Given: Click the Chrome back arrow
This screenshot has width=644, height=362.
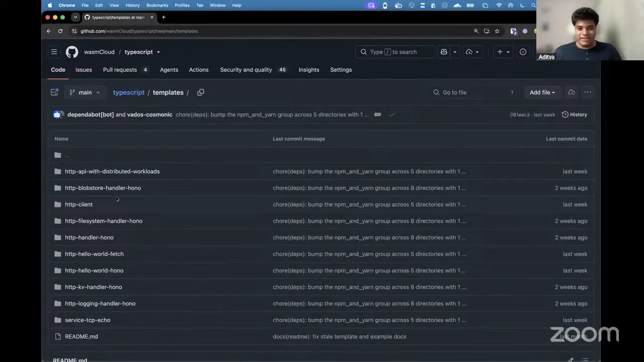Looking at the screenshot, I should [49, 31].
